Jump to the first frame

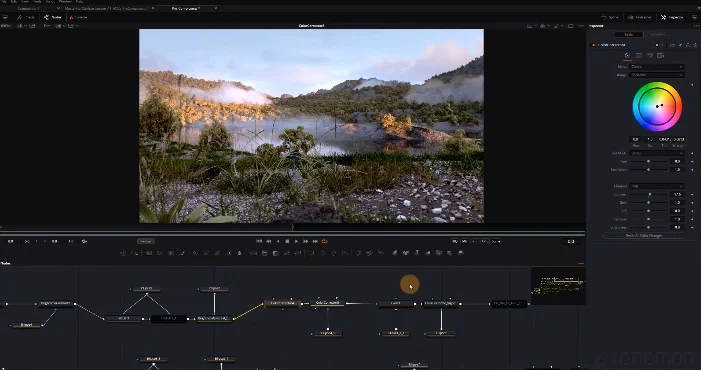259,241
